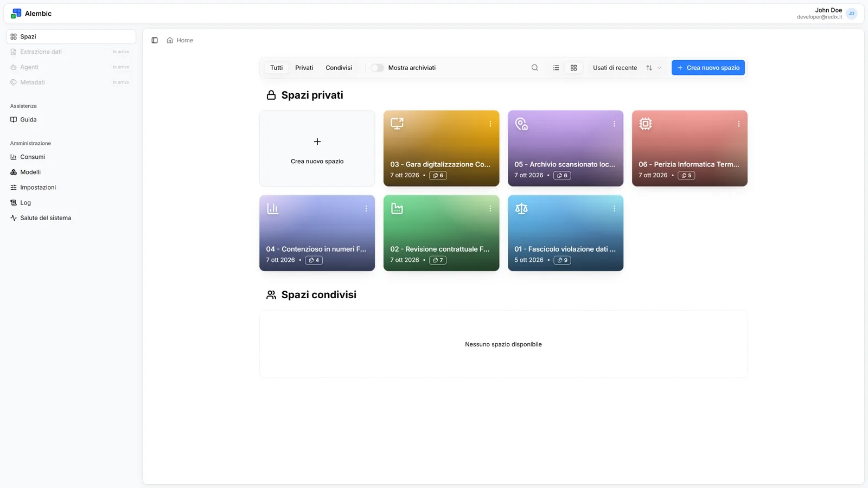Open Modelli in the sidebar
The height and width of the screenshot is (488, 868).
pos(71,172)
